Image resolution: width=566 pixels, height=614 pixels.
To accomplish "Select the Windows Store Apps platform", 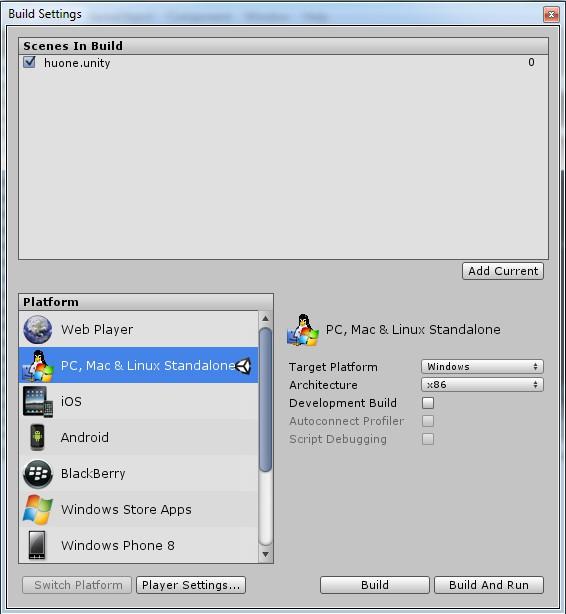I will pos(138,509).
